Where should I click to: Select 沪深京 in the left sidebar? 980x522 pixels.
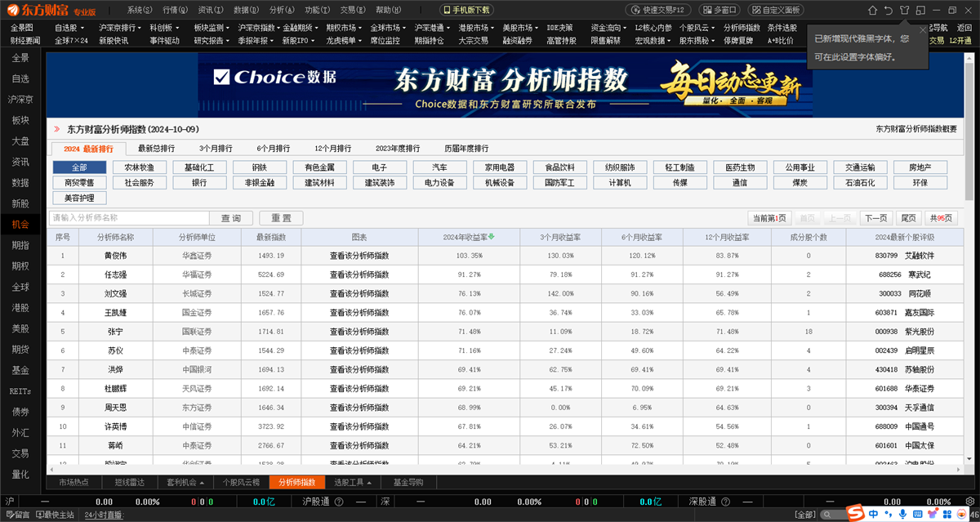[x=20, y=99]
